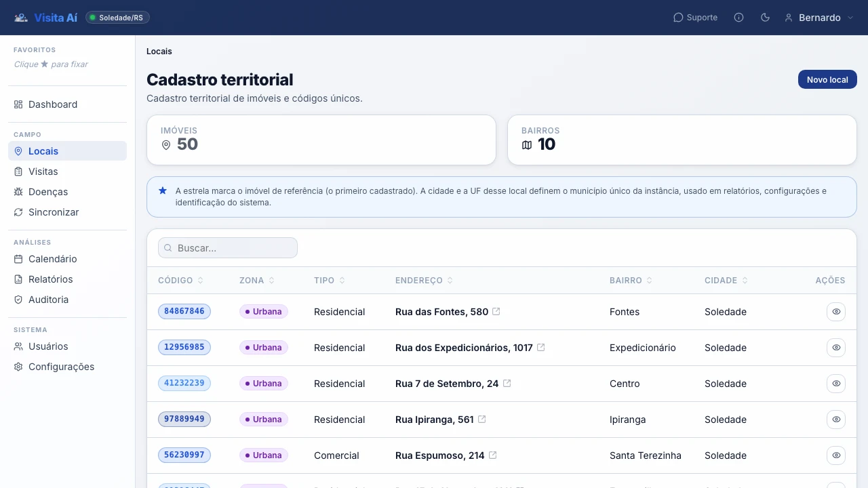The width and height of the screenshot is (868, 488).
Task: Click the Soledade/RS status badge
Action: point(117,18)
